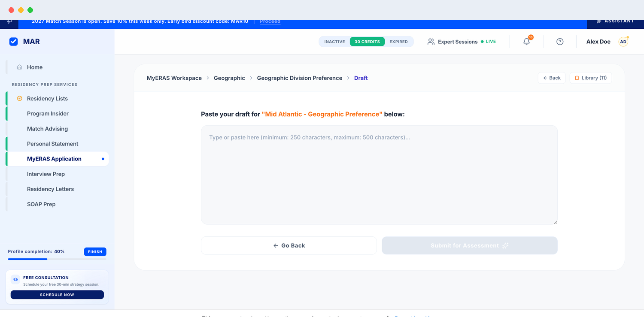Click Submit for Assessment button
Viewport: 644px width, 317px height.
pyautogui.click(x=470, y=245)
